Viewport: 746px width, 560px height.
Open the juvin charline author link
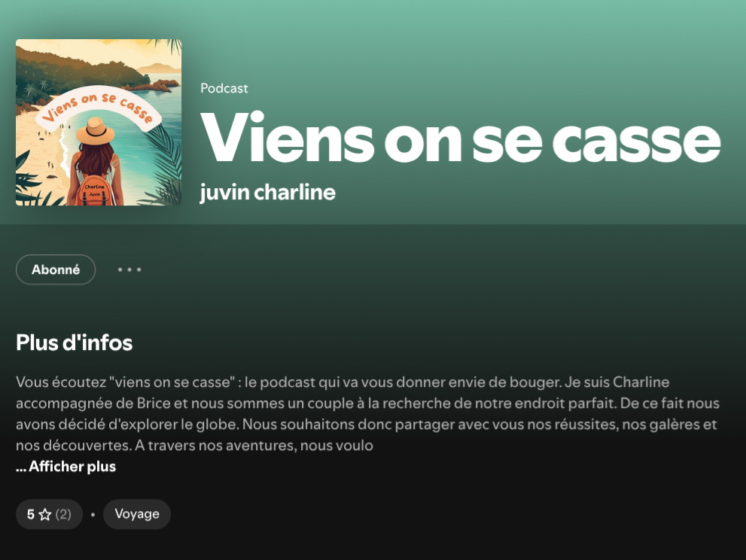(267, 192)
